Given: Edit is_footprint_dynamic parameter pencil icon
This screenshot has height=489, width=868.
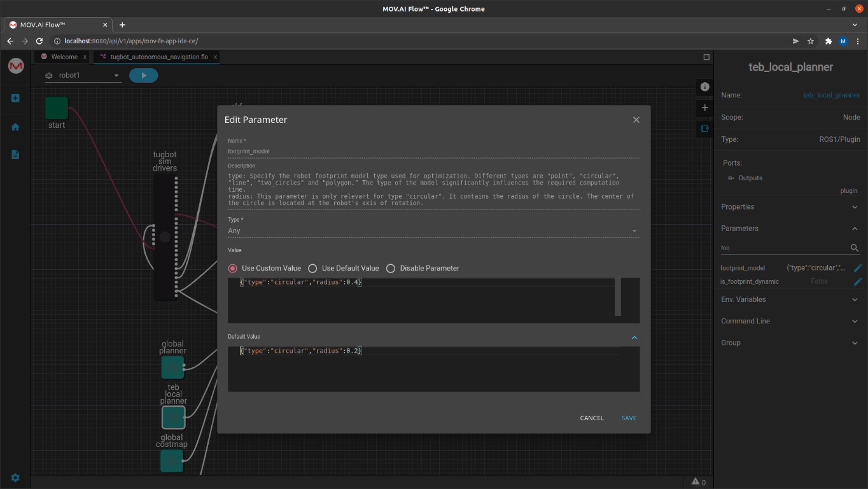Looking at the screenshot, I should click(857, 281).
